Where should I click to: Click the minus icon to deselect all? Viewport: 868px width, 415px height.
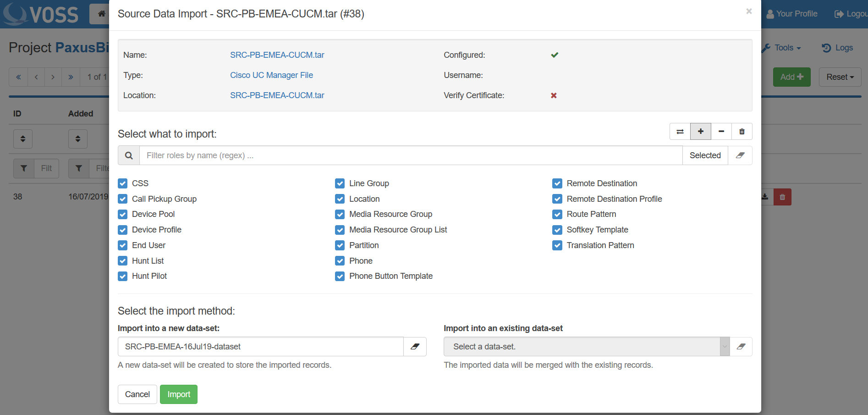721,132
